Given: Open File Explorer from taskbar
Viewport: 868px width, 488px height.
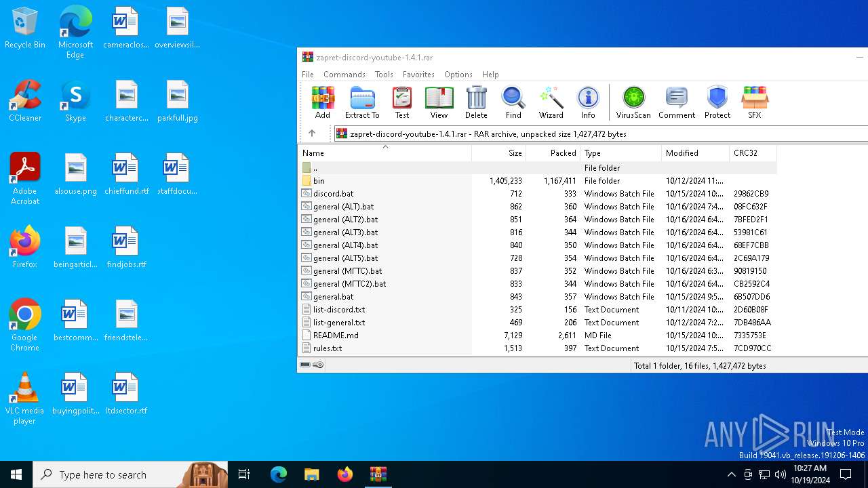Looking at the screenshot, I should tap(311, 474).
